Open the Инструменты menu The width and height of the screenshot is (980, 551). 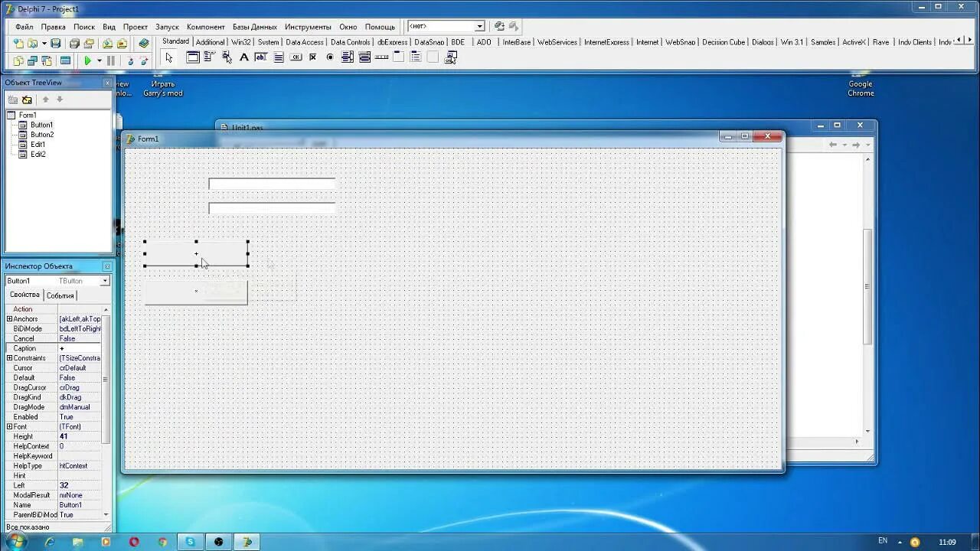(308, 27)
